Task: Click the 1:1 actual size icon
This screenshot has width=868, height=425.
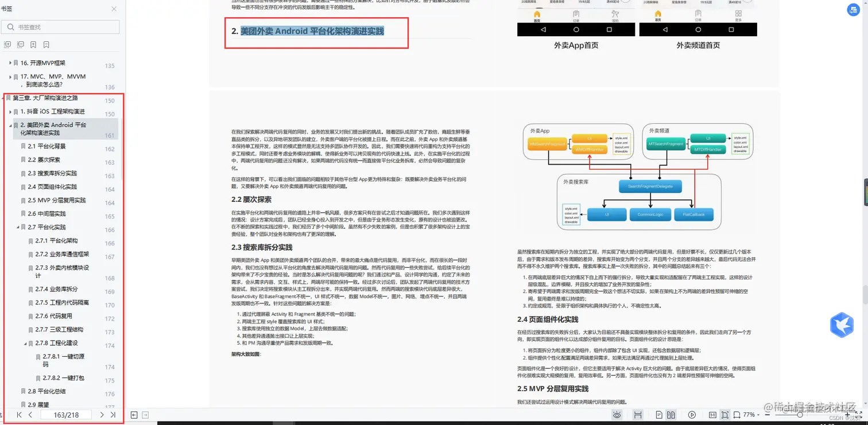Action: pyautogui.click(x=712, y=414)
